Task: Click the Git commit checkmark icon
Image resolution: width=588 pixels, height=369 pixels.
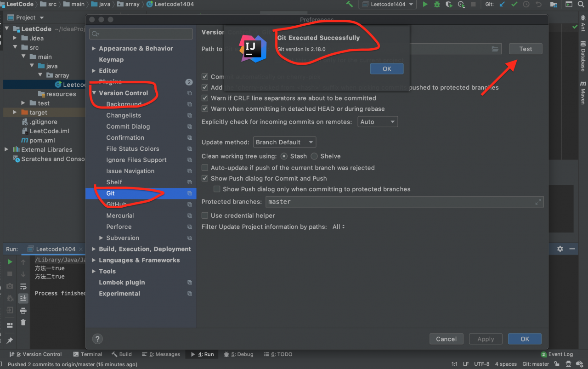Action: click(x=514, y=4)
